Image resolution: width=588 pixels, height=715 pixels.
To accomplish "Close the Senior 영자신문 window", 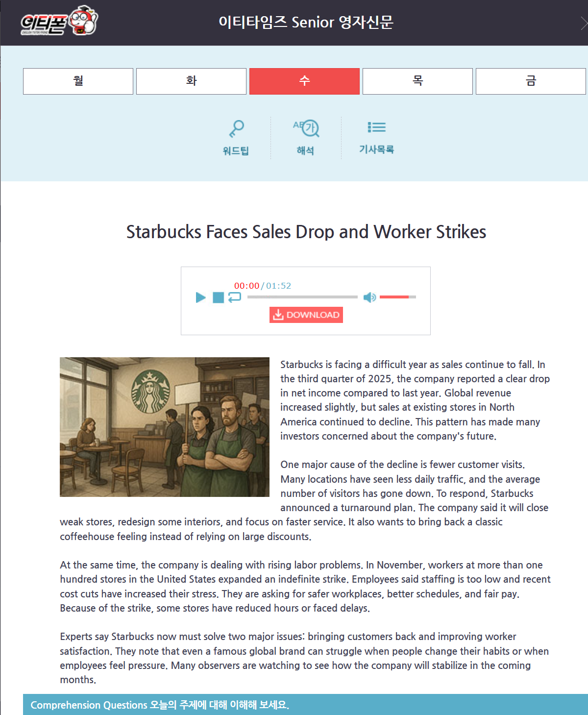I will 583,23.
